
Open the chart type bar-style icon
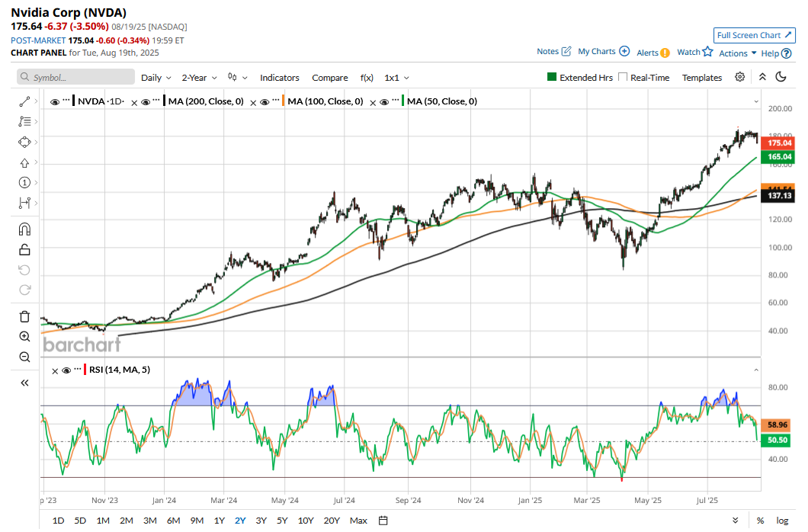pos(233,77)
